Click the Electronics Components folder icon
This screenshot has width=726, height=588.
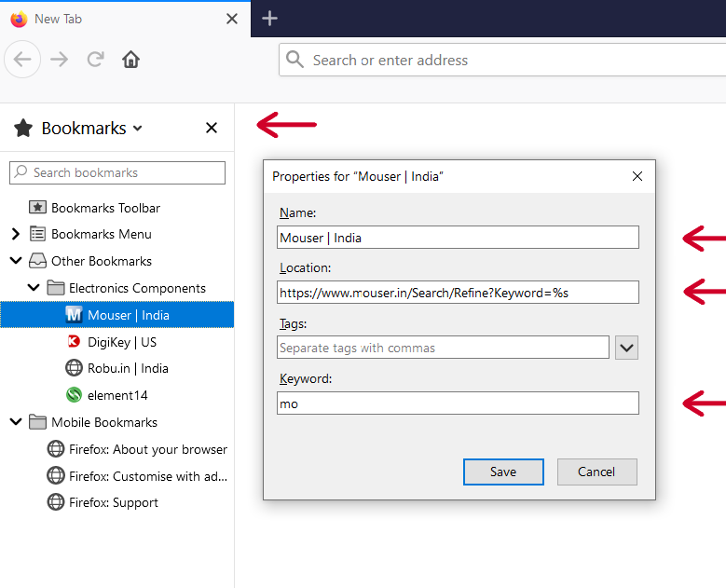pyautogui.click(x=56, y=288)
